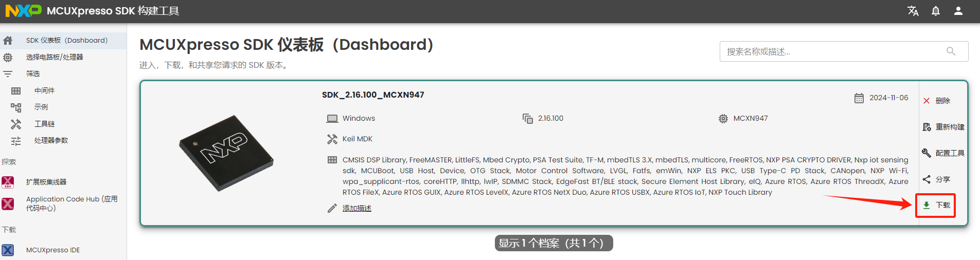Open the 工具链 filter item
Screen dimensions: 980x260
click(x=44, y=124)
